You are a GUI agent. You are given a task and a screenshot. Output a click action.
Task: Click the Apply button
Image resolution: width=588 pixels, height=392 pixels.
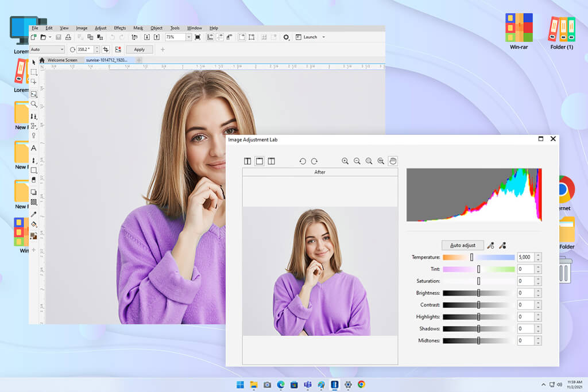click(140, 49)
